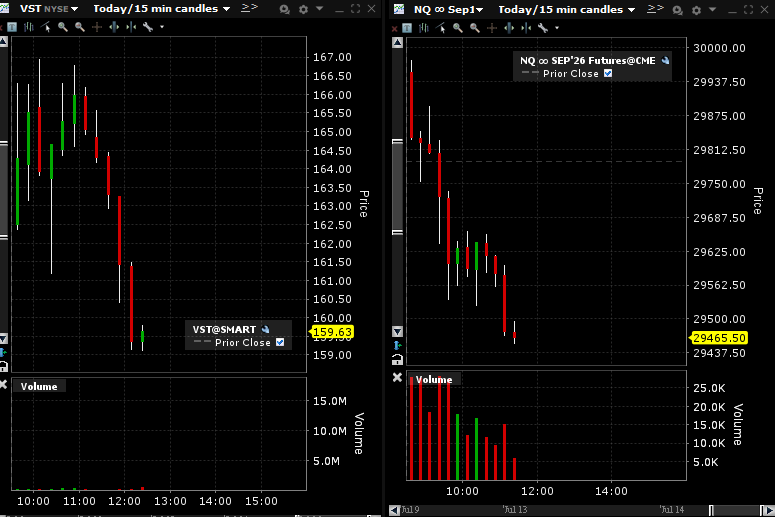Open NQ chart gear configuration

tap(696, 10)
